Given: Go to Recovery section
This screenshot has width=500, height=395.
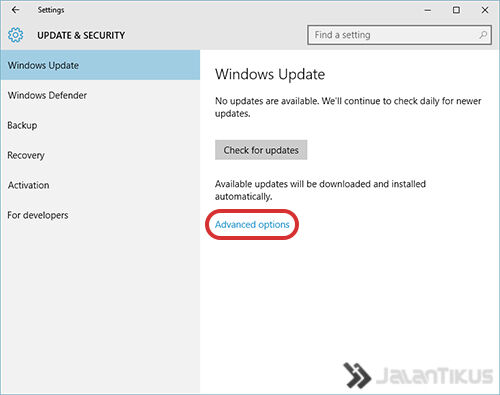Looking at the screenshot, I should (x=100, y=155).
